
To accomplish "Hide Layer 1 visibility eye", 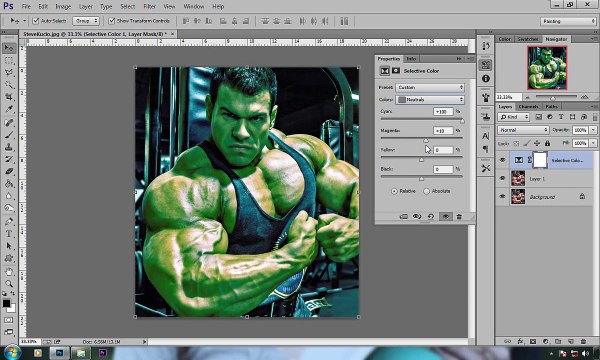I will [x=502, y=178].
